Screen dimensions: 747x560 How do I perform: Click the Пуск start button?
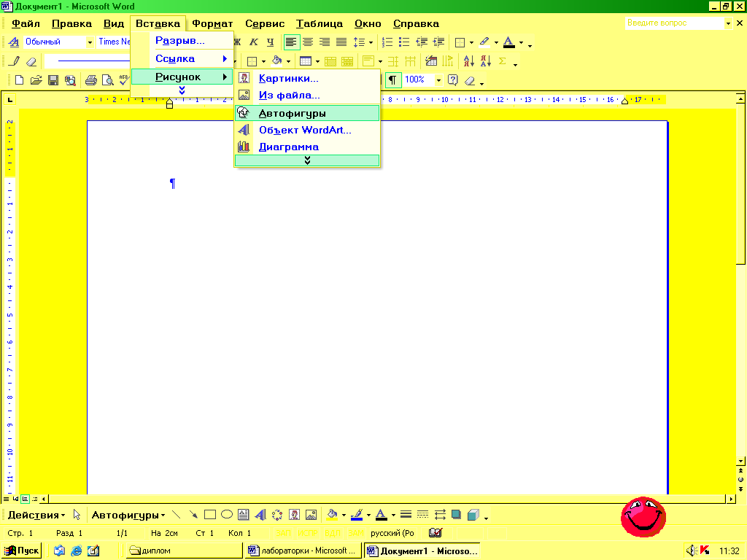coord(21,551)
